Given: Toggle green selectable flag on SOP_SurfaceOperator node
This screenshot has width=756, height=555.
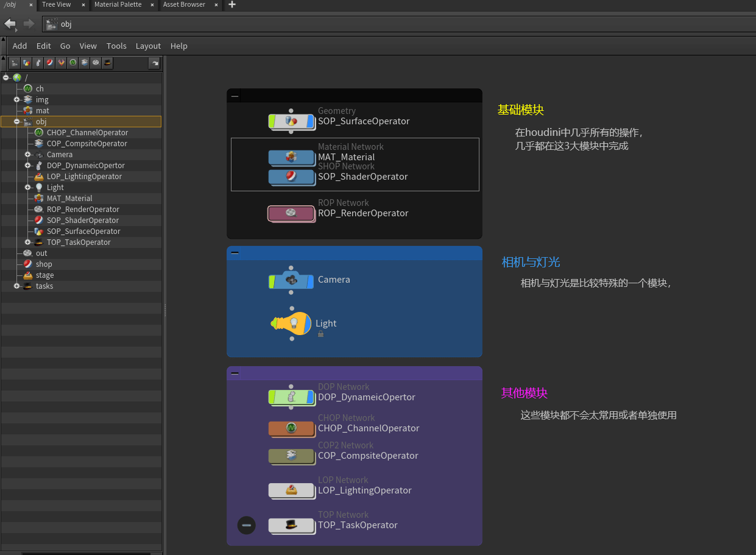Looking at the screenshot, I should 272,121.
